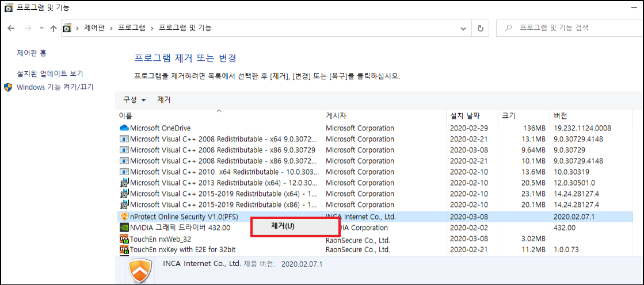Open recent locations dropdown arrow
The width and height of the screenshot is (644, 285).
[41, 28]
